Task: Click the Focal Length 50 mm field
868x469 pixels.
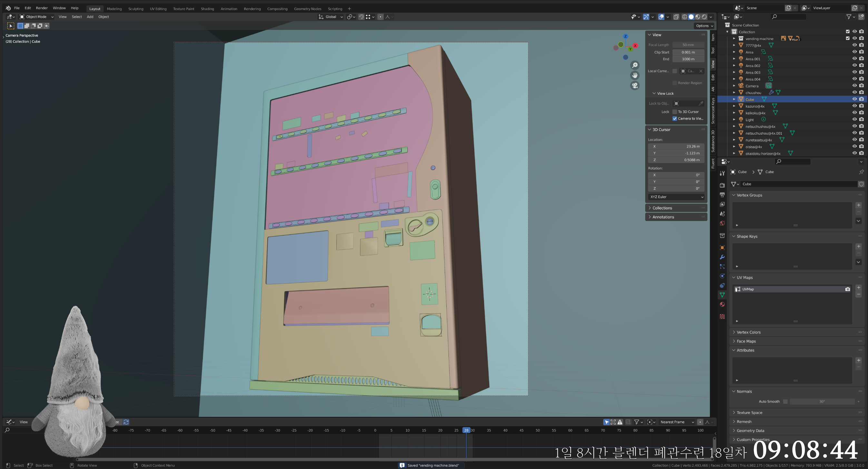Action: (688, 45)
